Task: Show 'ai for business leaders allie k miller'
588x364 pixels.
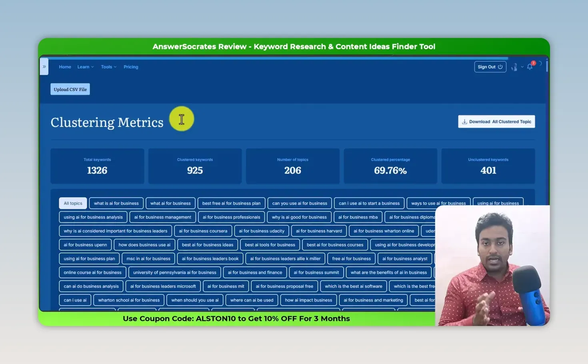Action: tap(285, 258)
